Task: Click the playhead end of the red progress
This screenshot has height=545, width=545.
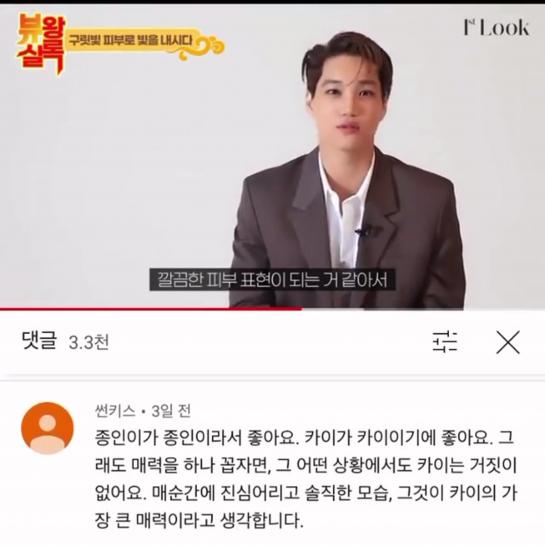Action: [x=301, y=308]
